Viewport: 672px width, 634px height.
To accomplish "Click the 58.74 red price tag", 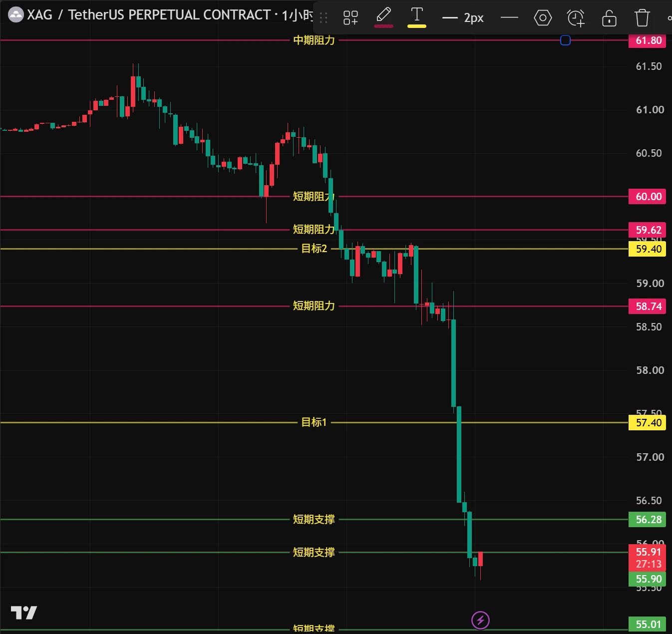I will click(x=647, y=307).
